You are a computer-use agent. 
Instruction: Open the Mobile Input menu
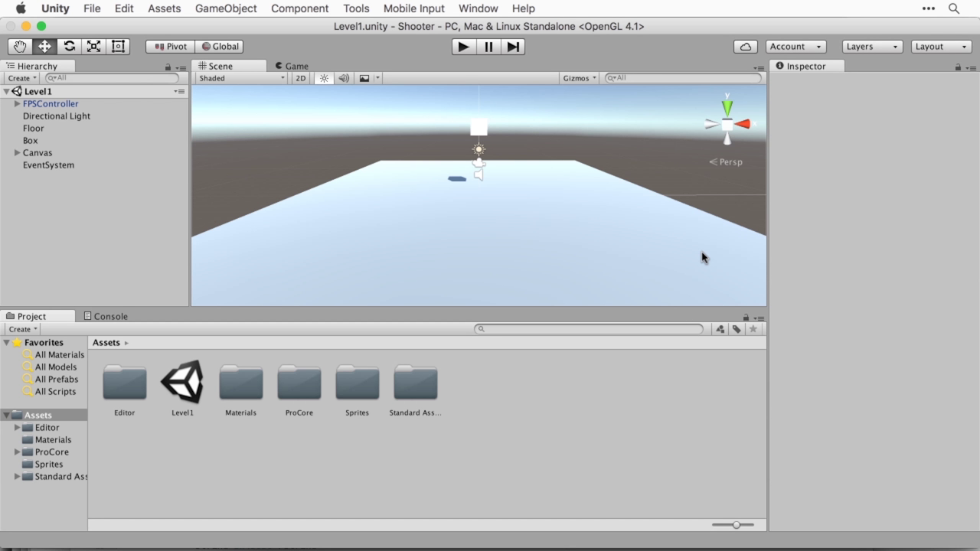point(414,8)
